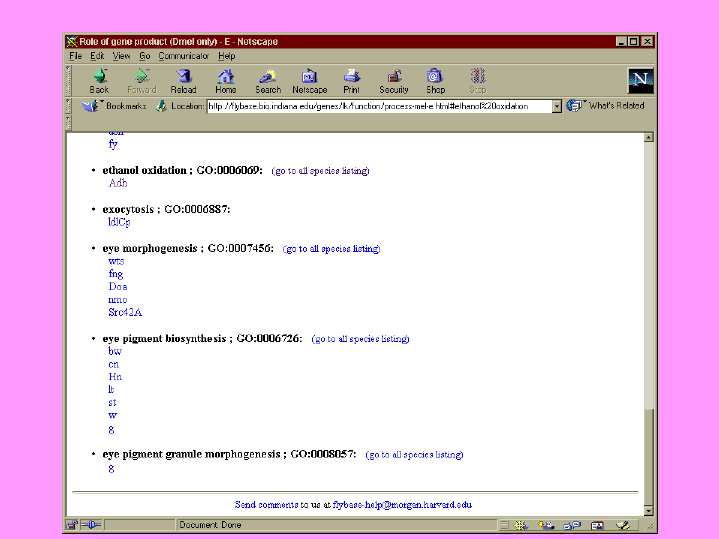The image size is (719, 539).
Task: Open the Help menu
Action: tap(227, 56)
